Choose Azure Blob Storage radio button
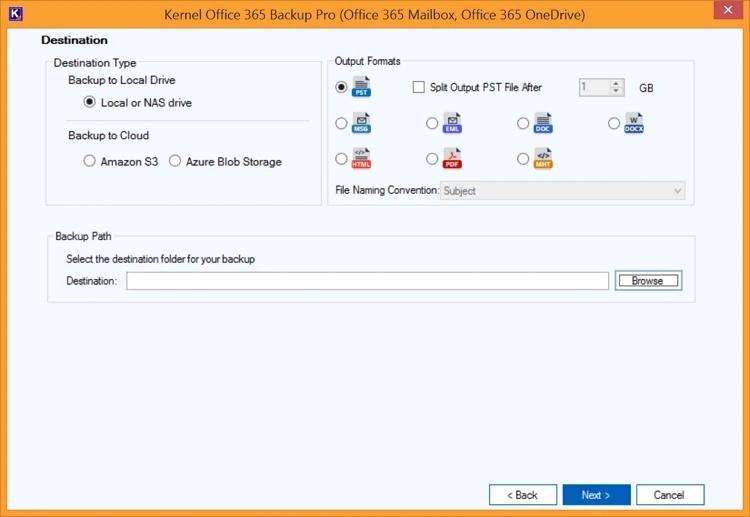Screen dimensions: 750x517 (175, 161)
